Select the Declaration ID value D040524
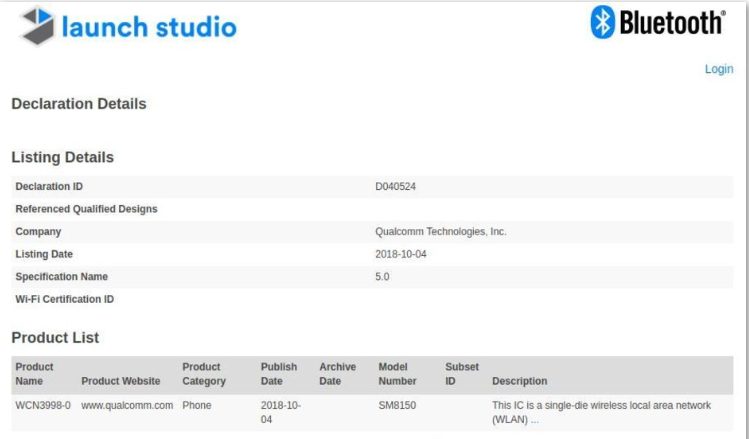 click(395, 186)
